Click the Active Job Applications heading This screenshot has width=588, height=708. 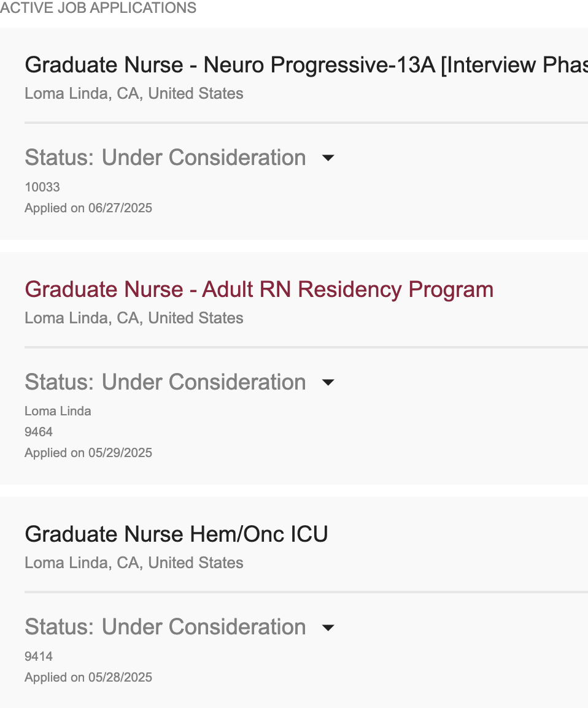[98, 8]
